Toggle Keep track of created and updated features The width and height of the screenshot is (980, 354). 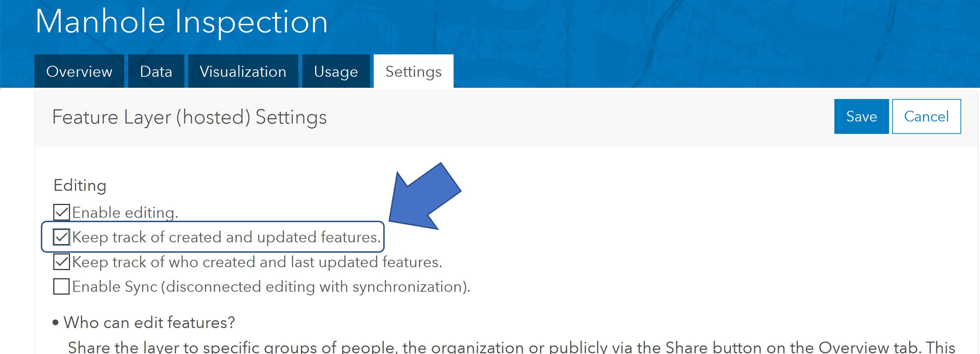[61, 237]
